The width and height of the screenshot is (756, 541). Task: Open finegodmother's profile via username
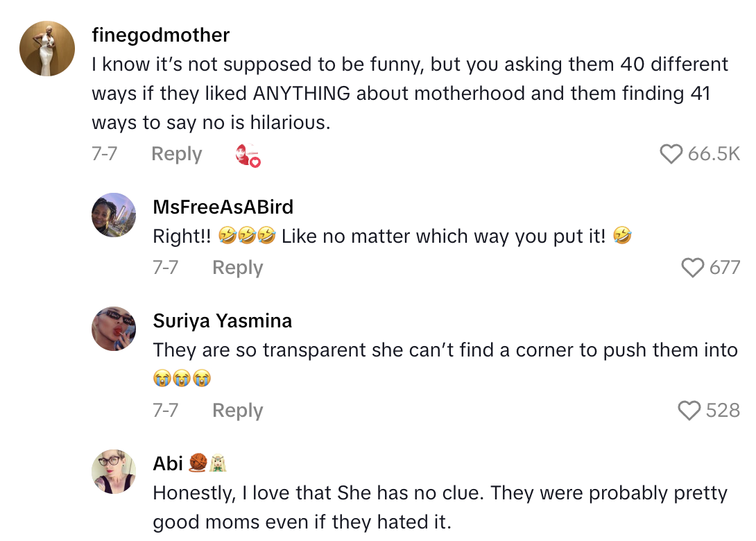160,35
